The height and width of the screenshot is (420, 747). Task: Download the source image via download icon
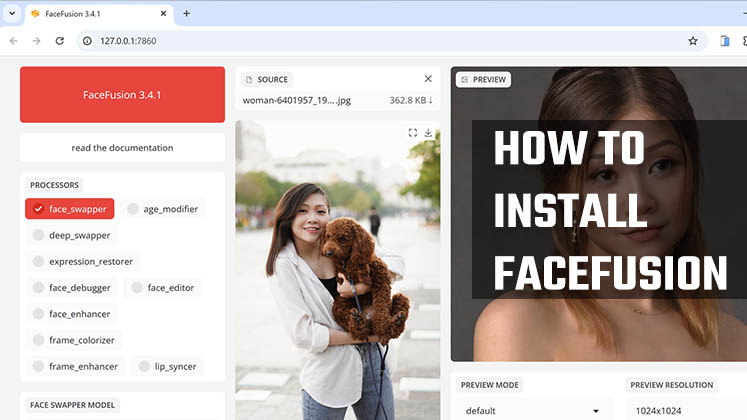[428, 132]
